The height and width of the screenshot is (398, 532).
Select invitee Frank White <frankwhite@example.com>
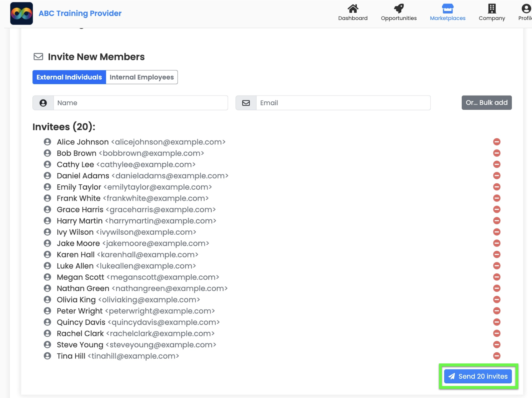pos(132,198)
